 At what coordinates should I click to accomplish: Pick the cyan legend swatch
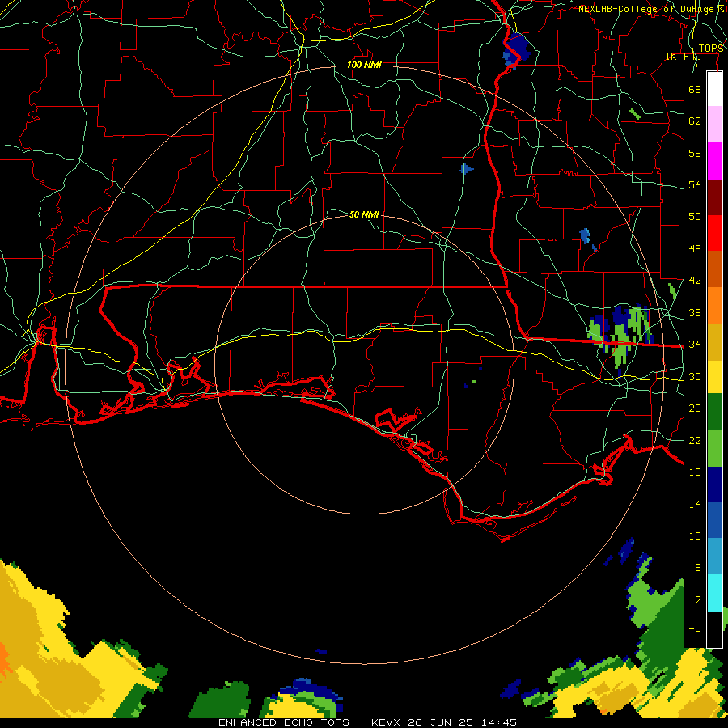click(714, 593)
